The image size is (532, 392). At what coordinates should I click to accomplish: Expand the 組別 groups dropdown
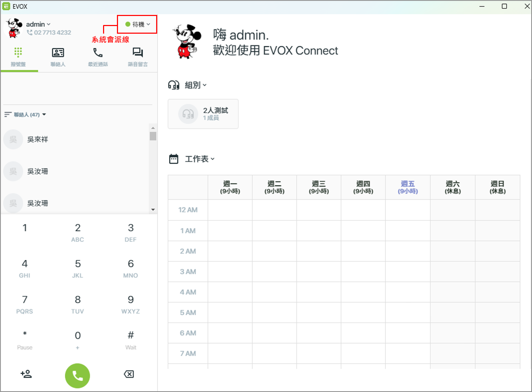(x=196, y=85)
